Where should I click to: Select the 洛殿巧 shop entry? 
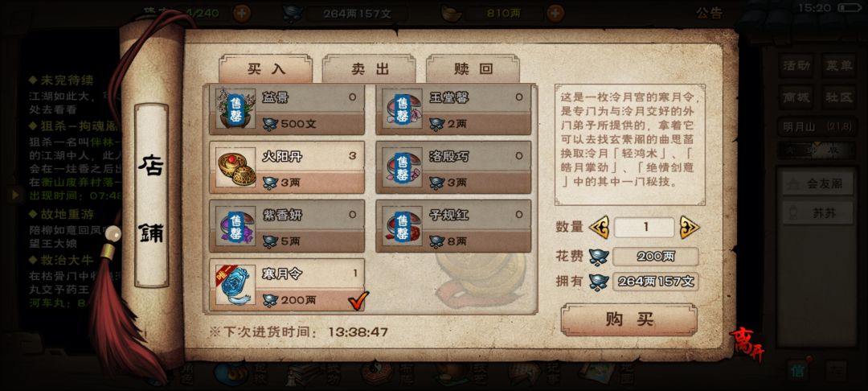click(453, 167)
